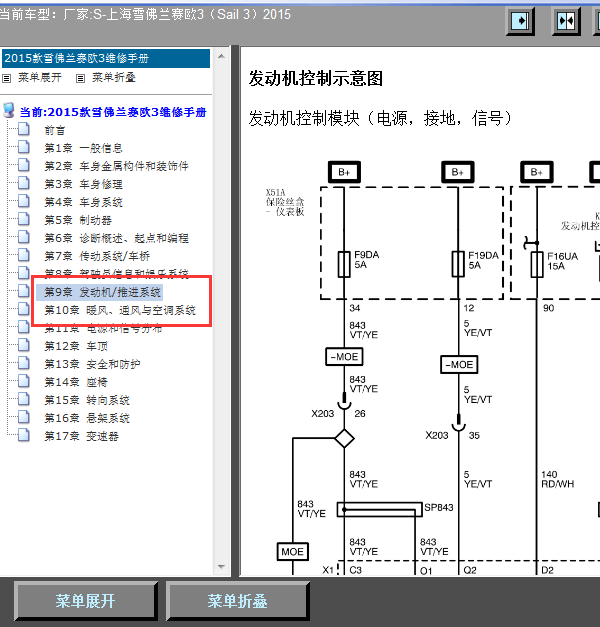Click the collapse-panels double arrow icon
Screen dimensions: 600x627
point(566,21)
